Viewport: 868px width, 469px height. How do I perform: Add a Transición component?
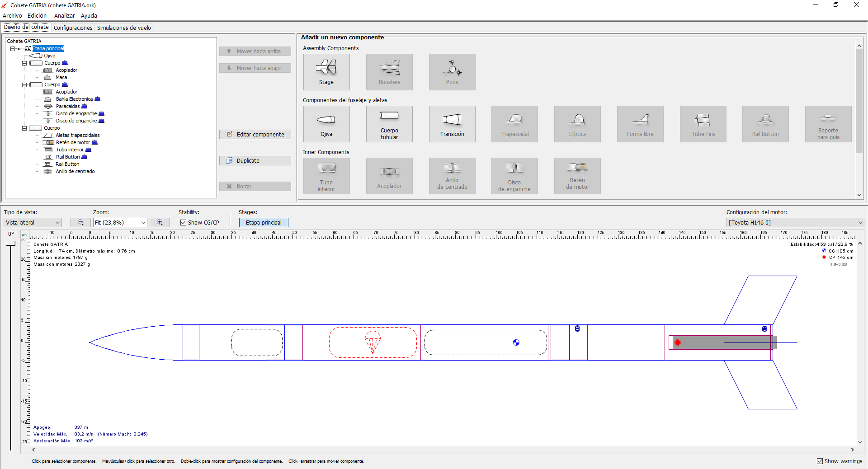click(452, 124)
